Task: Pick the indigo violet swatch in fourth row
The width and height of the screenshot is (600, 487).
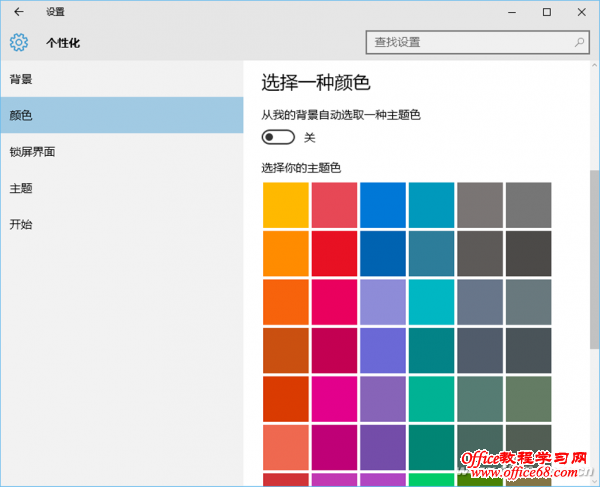Action: (383, 351)
